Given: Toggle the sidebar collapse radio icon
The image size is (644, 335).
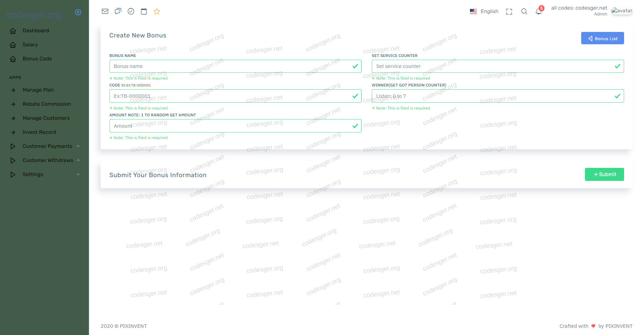Looking at the screenshot, I should point(78,12).
